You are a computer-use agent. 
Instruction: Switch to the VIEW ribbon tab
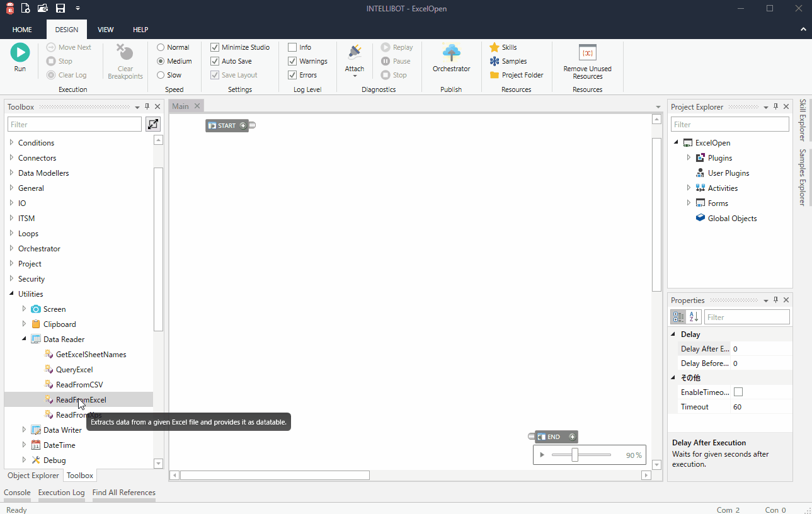(106, 29)
